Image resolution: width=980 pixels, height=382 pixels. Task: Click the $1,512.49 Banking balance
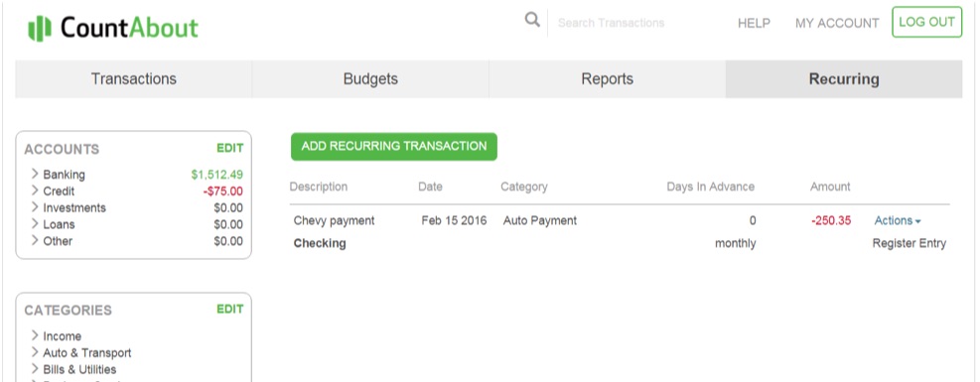click(216, 175)
